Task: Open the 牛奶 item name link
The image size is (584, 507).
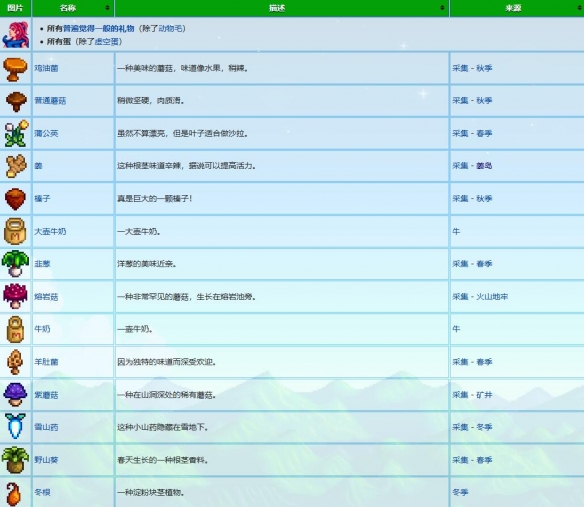Action: (x=42, y=329)
